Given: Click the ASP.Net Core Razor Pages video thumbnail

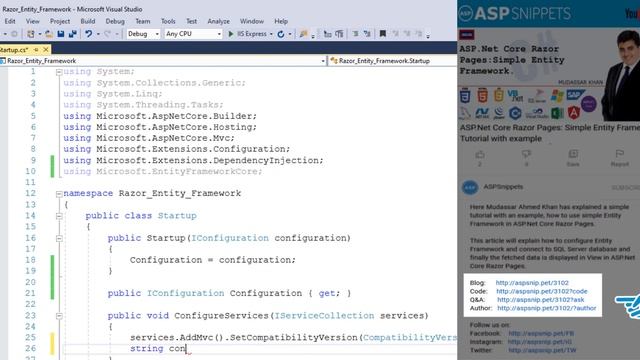Looking at the screenshot, I should pyautogui.click(x=549, y=74).
